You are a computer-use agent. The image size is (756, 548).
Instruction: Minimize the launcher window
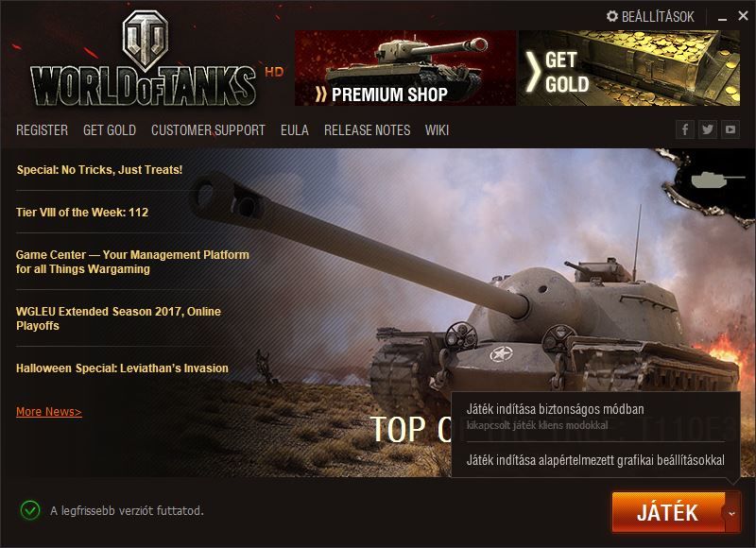722,17
